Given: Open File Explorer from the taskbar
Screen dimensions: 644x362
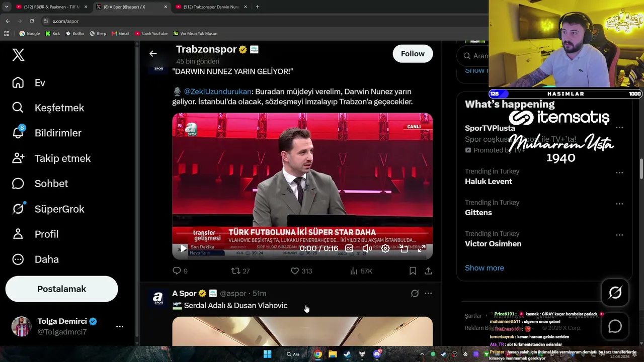Looking at the screenshot, I should click(x=333, y=354).
